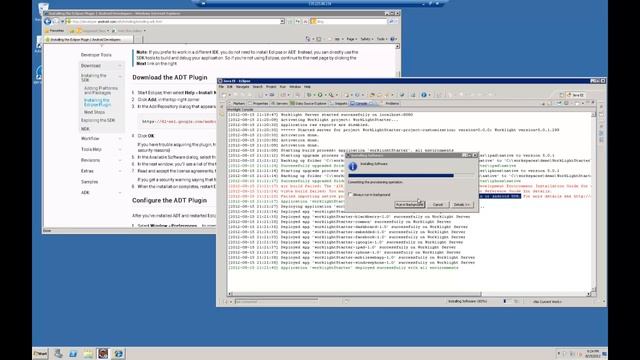Open the Eclipse Help menu
Viewport: 640px width, 360px height.
coord(307,87)
